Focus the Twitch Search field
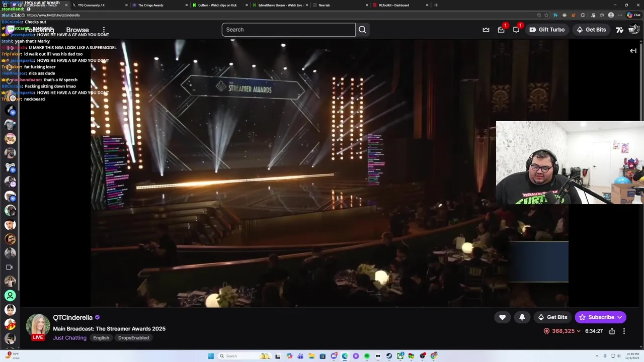The height and width of the screenshot is (362, 644). pyautogui.click(x=288, y=30)
